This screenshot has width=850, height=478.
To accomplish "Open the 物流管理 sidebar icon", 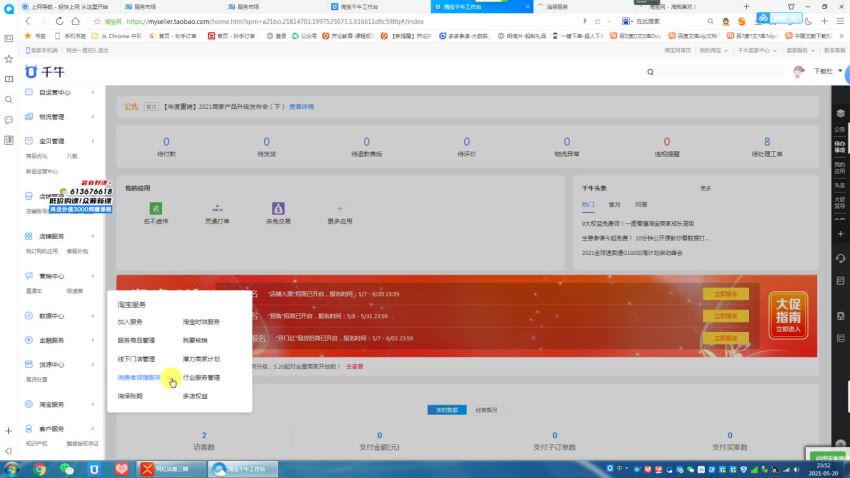I will (x=29, y=117).
